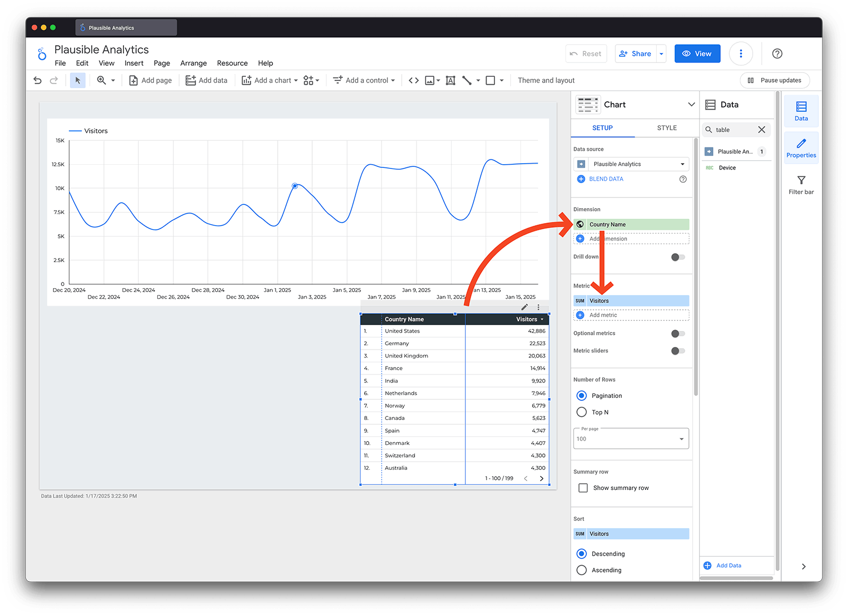This screenshot has width=848, height=616.
Task: Clear the table search field
Action: (x=762, y=130)
